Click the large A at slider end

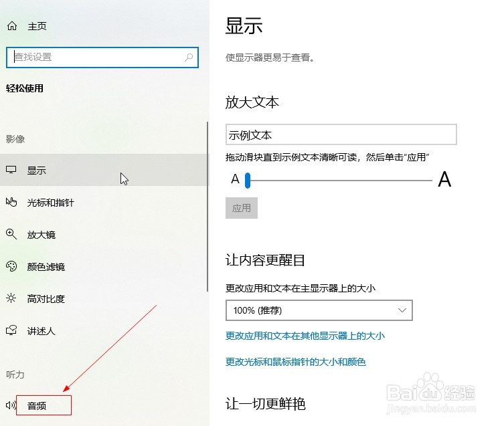tap(444, 179)
